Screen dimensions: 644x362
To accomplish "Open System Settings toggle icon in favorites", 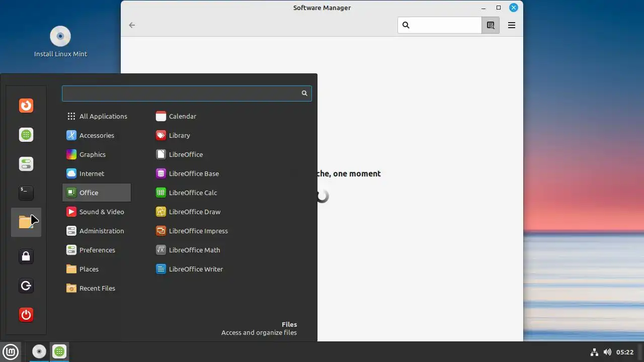I will pyautogui.click(x=26, y=164).
